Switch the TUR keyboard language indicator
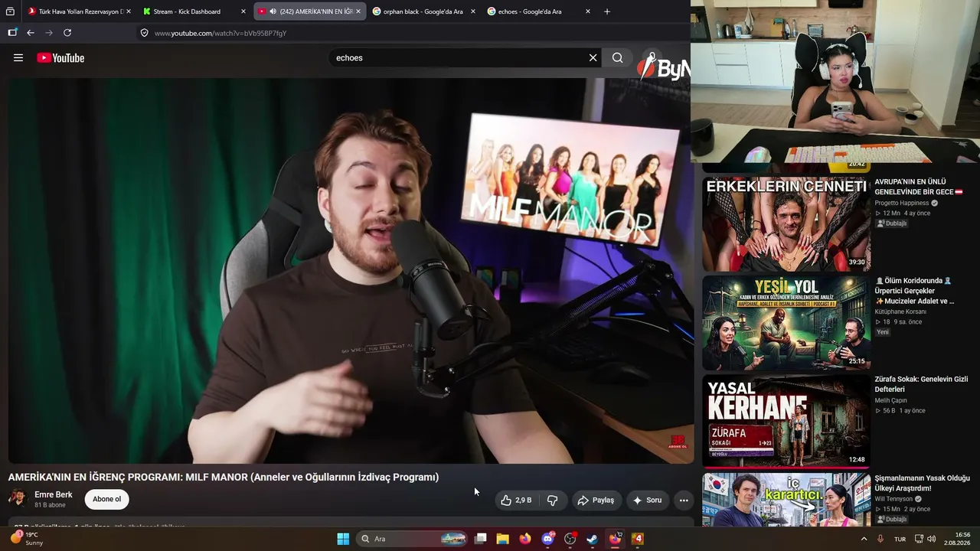 point(900,539)
